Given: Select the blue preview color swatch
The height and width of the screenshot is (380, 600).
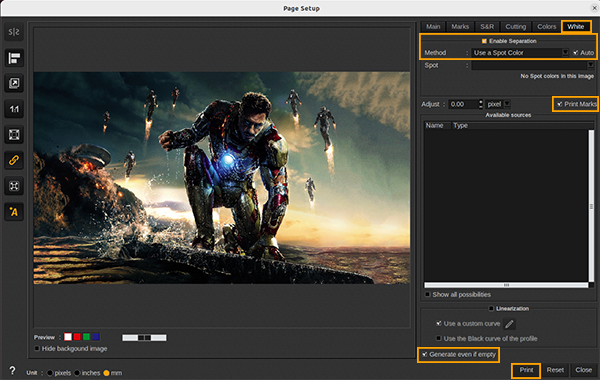Looking at the screenshot, I should coord(96,337).
